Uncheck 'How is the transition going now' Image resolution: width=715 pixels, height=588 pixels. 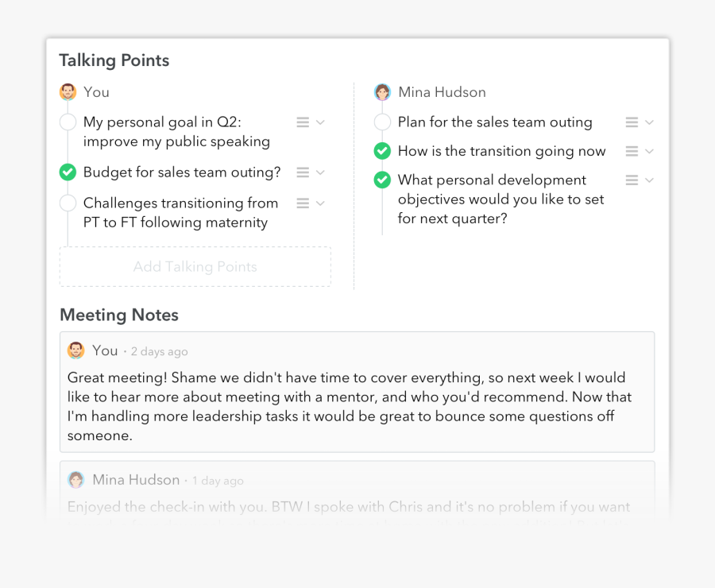pos(383,151)
